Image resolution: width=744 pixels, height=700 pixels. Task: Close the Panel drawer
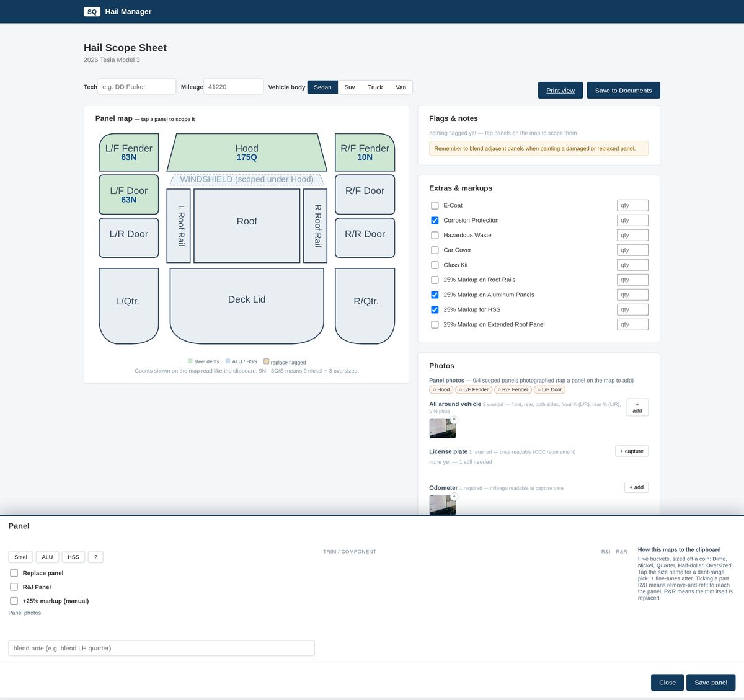667,683
